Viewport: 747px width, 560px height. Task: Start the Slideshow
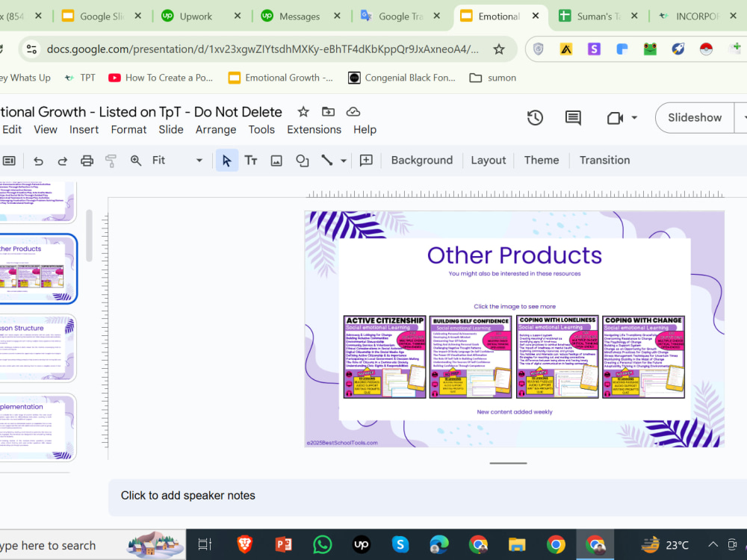pos(694,118)
